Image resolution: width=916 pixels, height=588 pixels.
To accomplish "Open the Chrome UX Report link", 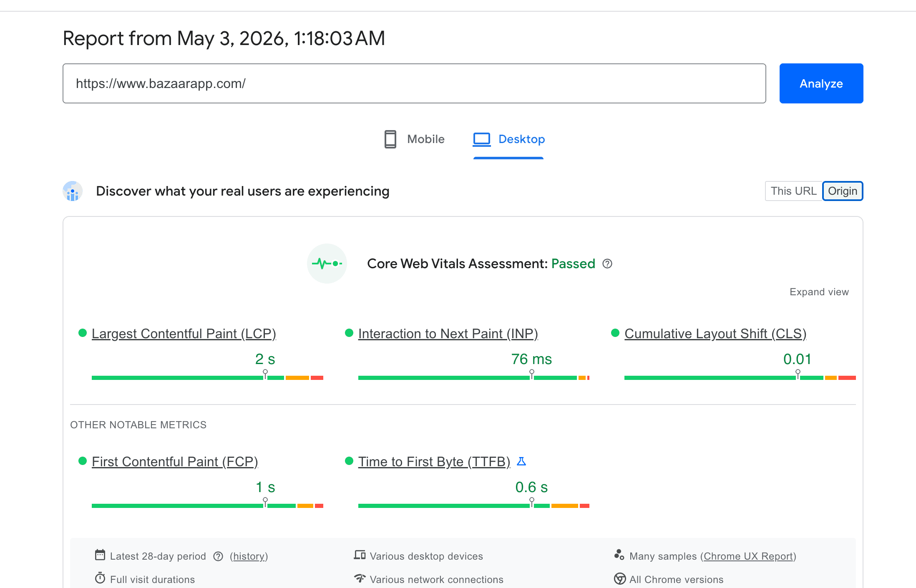I will tap(748, 556).
